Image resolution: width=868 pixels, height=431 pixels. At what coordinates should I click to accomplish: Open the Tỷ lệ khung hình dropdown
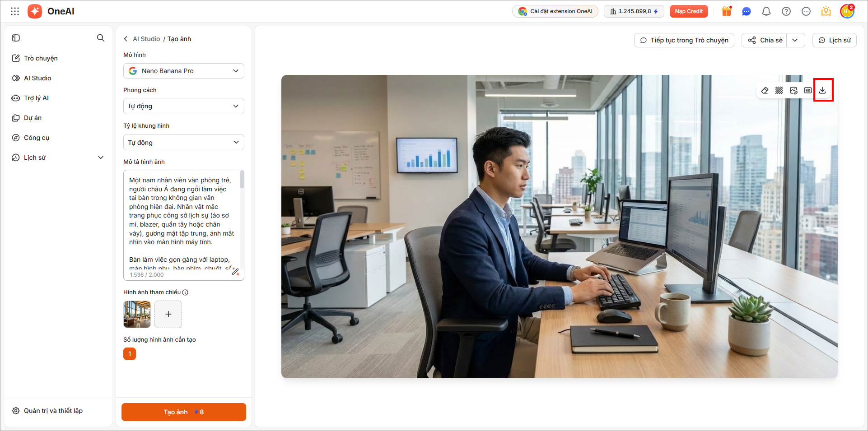tap(184, 143)
